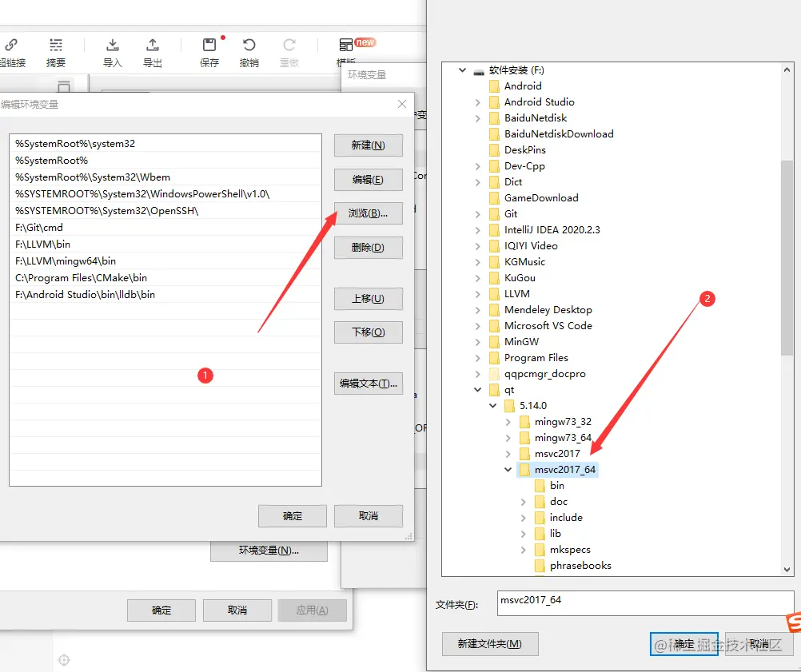Image resolution: width=801 pixels, height=672 pixels.
Task: Click the 导入 import toolbar icon
Action: (113, 46)
